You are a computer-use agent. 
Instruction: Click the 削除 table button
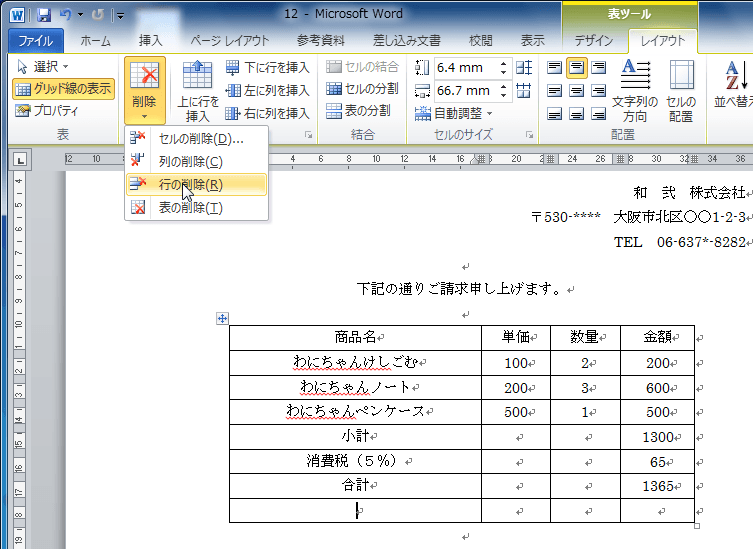145,91
